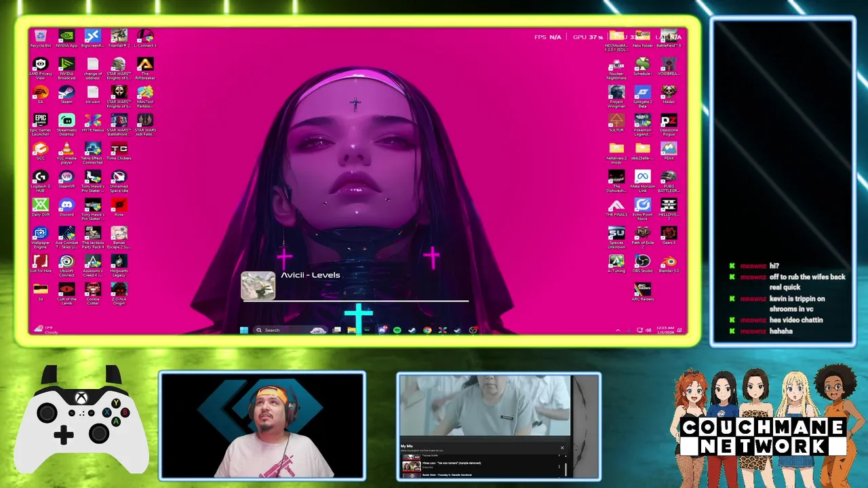Click the taskbar Search box
Viewport: 868px width, 488px height.
tap(290, 330)
